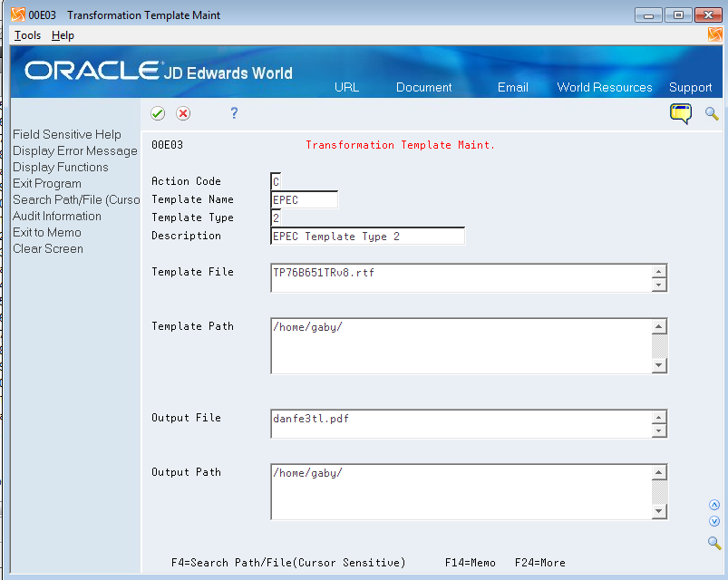This screenshot has height=580, width=728.
Task: Click the green checkmark OK icon
Action: 158,113
